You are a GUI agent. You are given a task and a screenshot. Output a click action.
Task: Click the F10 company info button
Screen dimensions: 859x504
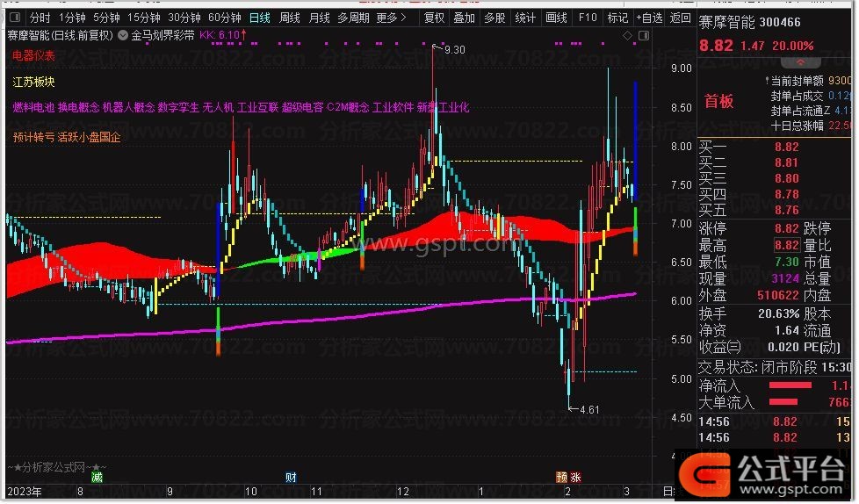(588, 18)
